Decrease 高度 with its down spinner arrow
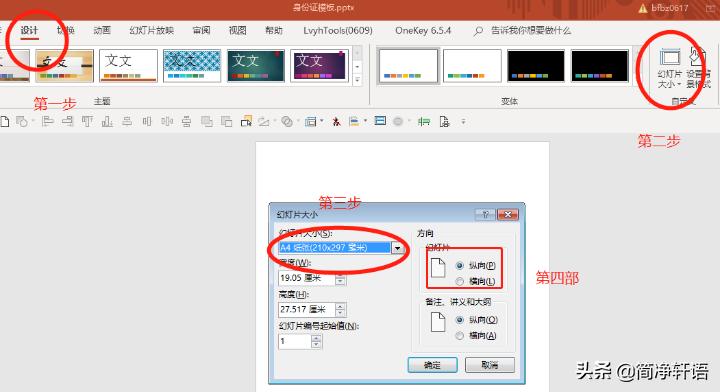The image size is (720, 392). (x=340, y=313)
